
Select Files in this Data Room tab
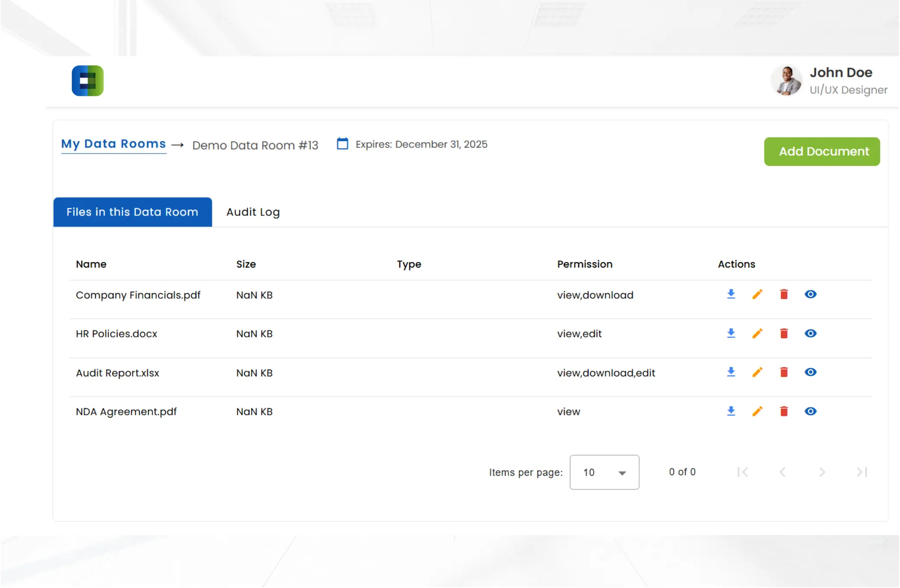point(132,212)
